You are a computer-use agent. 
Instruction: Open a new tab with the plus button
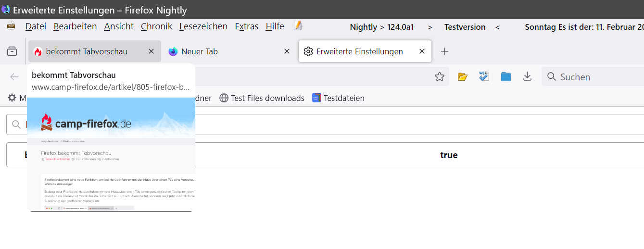tap(445, 51)
